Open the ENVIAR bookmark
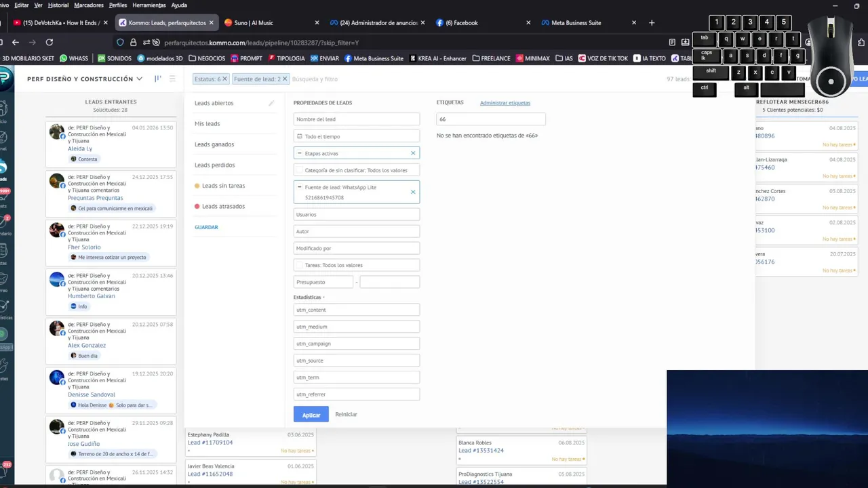The image size is (868, 488). (x=324, y=58)
